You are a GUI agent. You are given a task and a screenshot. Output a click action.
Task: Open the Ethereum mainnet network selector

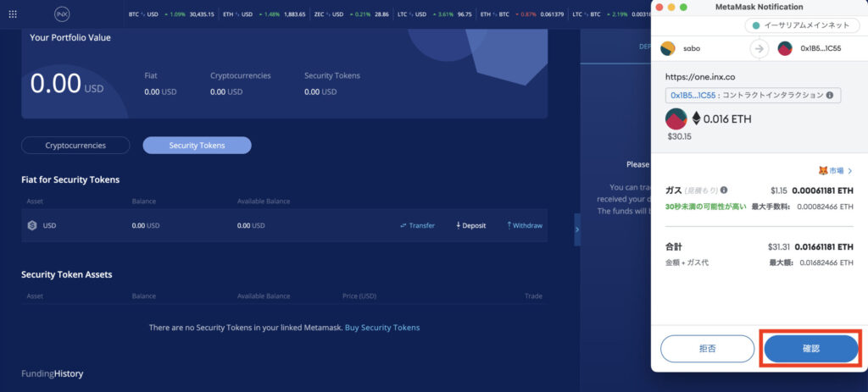[800, 26]
